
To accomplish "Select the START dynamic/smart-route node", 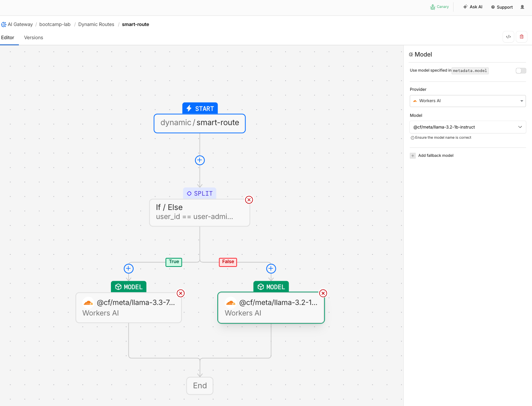I will point(200,124).
